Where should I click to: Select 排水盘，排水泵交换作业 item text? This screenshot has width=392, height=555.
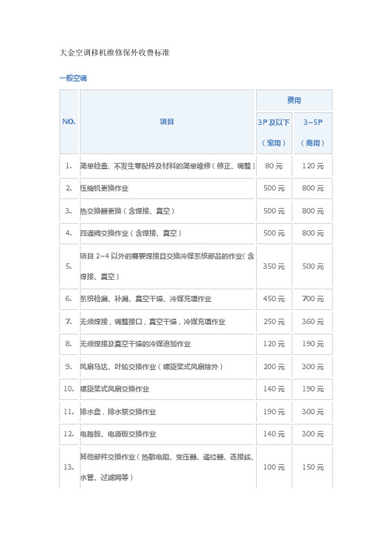tap(118, 412)
